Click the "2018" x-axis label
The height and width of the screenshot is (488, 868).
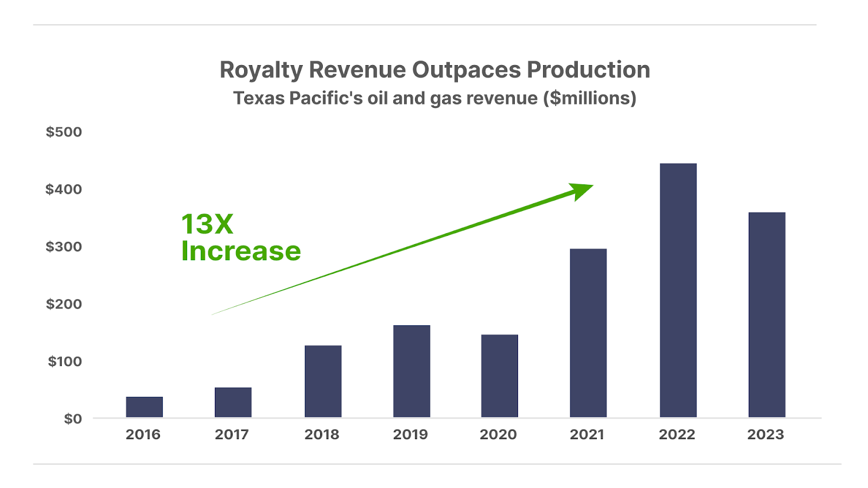pos(322,434)
